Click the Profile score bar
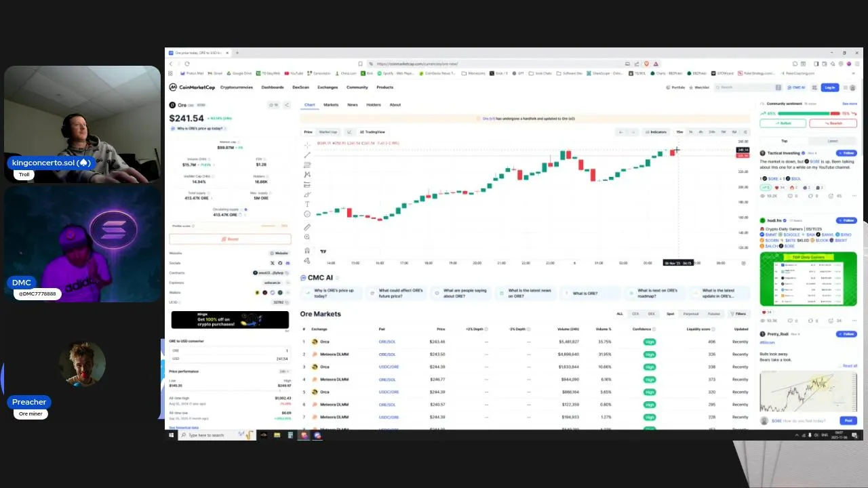This screenshot has width=868, height=488. [x=268, y=226]
